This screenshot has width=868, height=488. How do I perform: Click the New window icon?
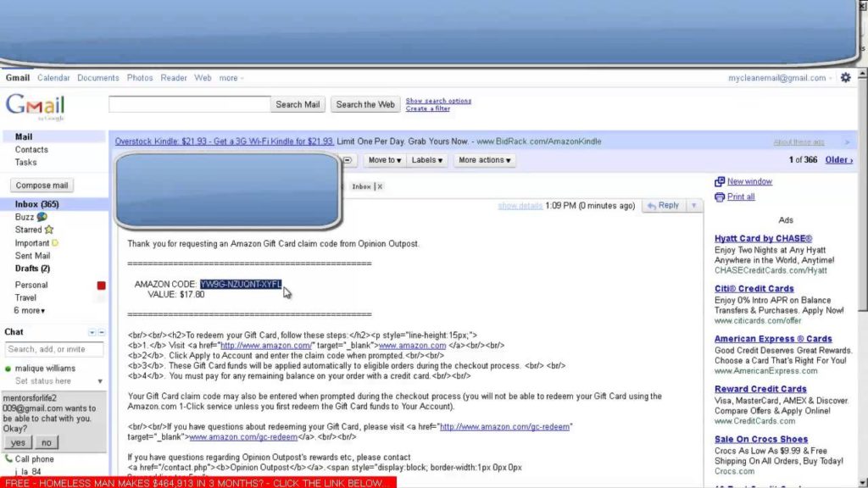pos(719,181)
